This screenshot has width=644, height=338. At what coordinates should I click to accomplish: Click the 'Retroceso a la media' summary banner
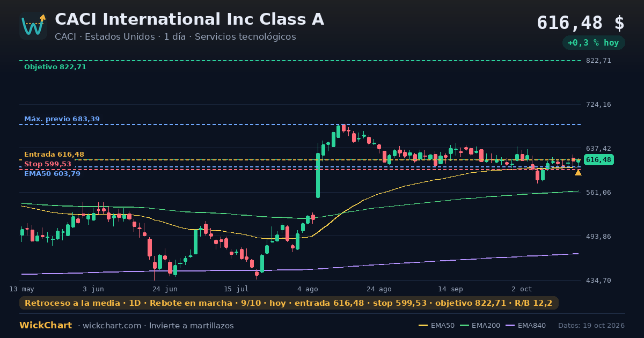point(289,303)
